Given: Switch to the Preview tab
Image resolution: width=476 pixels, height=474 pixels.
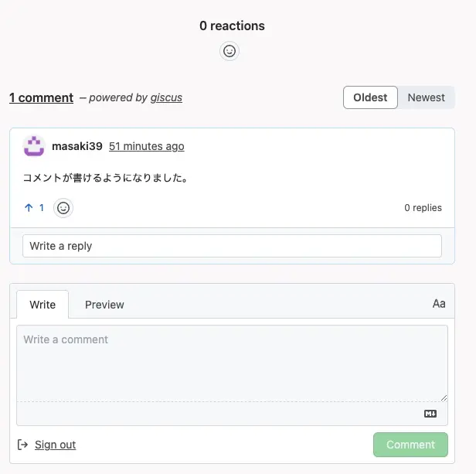Looking at the screenshot, I should 104,305.
